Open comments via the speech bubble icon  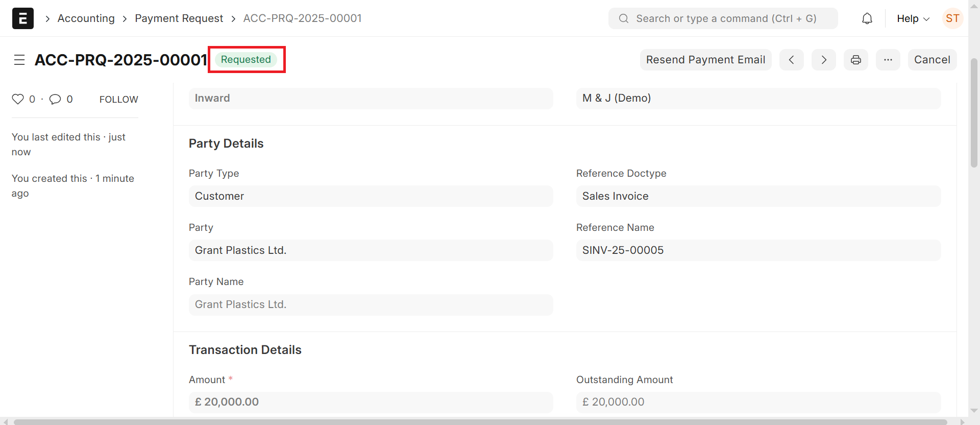click(55, 99)
